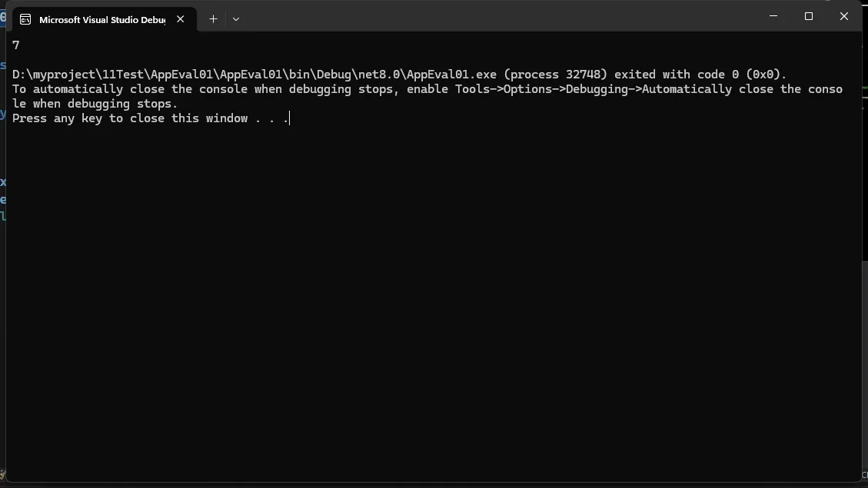Close the Microsoft Visual Studio Debug tab
Image resolution: width=868 pixels, height=488 pixels.
(x=181, y=19)
